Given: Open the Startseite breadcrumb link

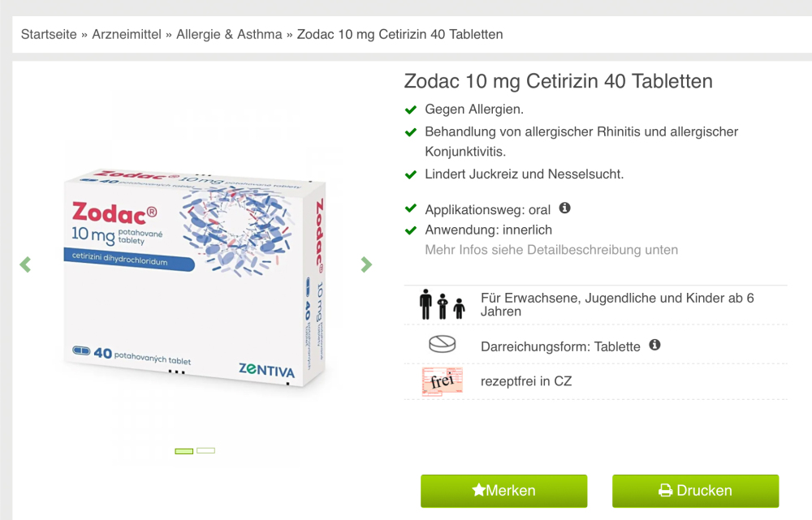Looking at the screenshot, I should [x=49, y=34].
